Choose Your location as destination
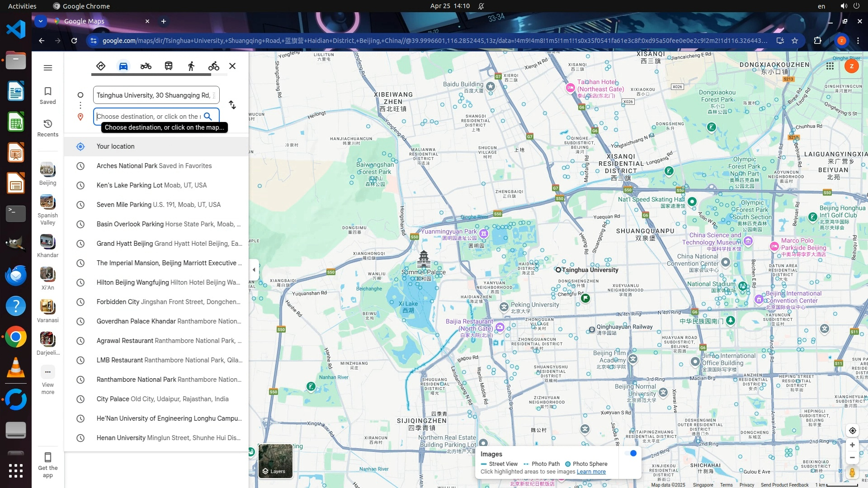This screenshot has width=868, height=488. point(115,146)
